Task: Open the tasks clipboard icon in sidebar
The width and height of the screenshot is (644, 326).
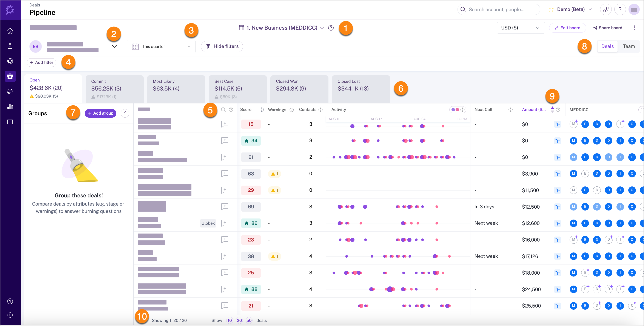Action: [10, 46]
